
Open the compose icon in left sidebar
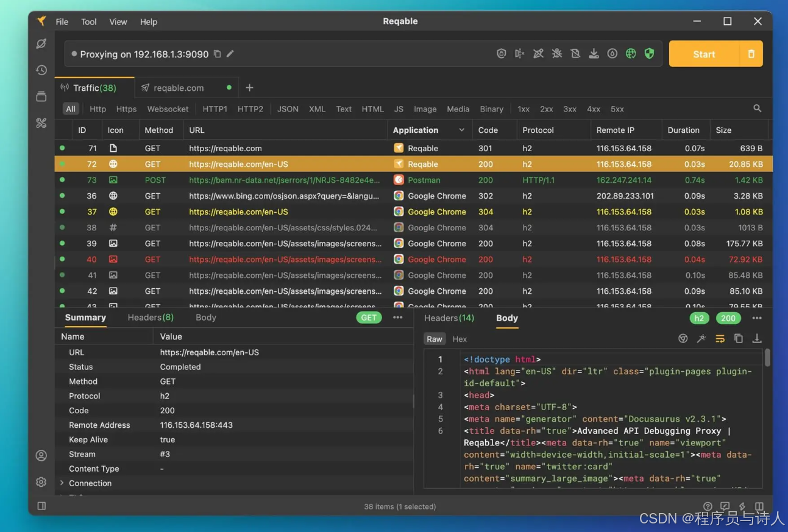pos(41,44)
